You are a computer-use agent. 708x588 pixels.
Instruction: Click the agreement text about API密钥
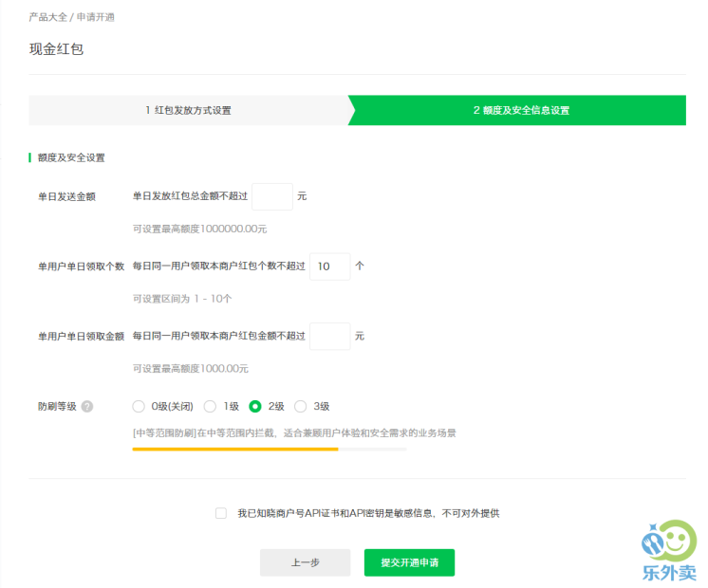[367, 513]
